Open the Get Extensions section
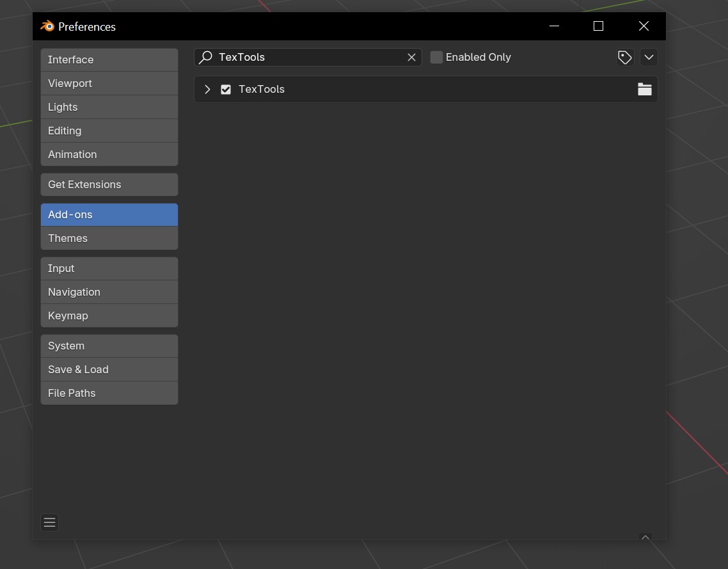 click(109, 184)
